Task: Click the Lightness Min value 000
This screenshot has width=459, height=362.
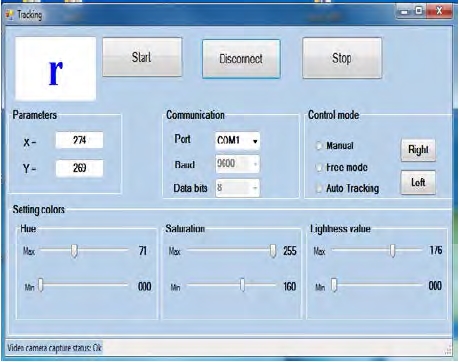Action: click(x=435, y=286)
